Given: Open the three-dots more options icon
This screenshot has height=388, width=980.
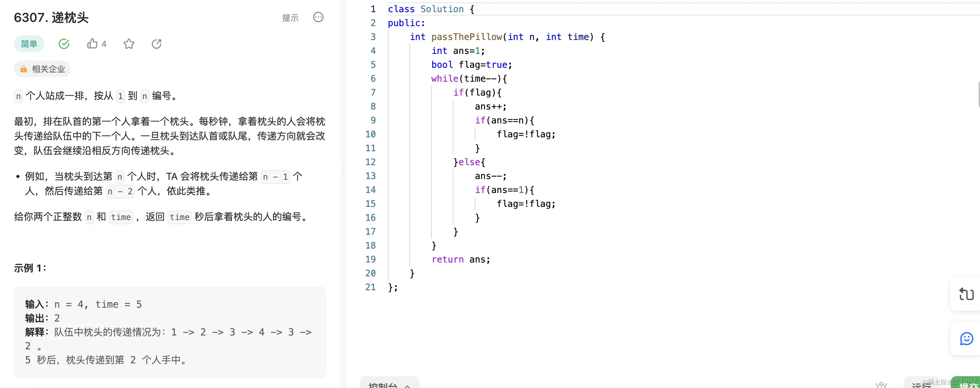Looking at the screenshot, I should (x=318, y=17).
